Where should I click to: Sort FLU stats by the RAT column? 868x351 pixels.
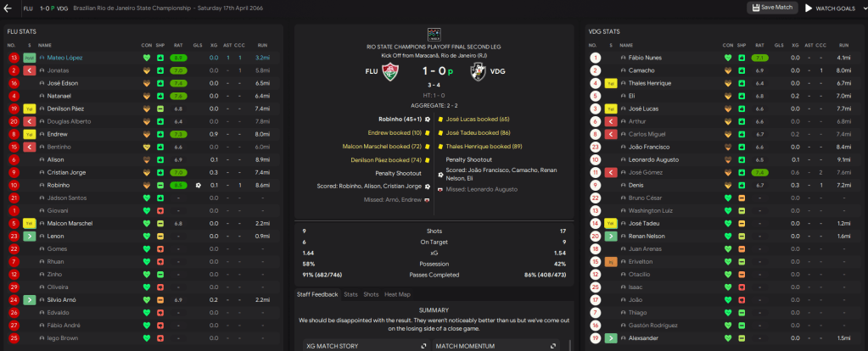(178, 44)
